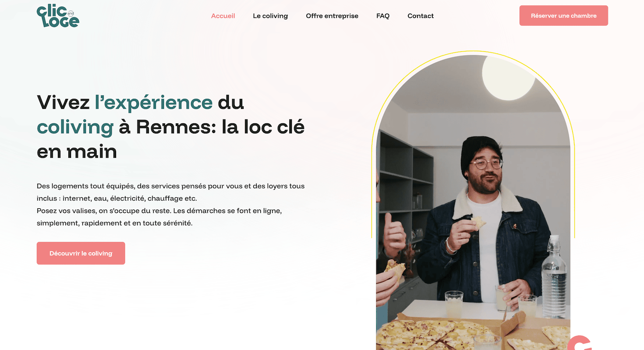Click the Découvrir le coliving button
The width and height of the screenshot is (644, 350).
click(81, 253)
